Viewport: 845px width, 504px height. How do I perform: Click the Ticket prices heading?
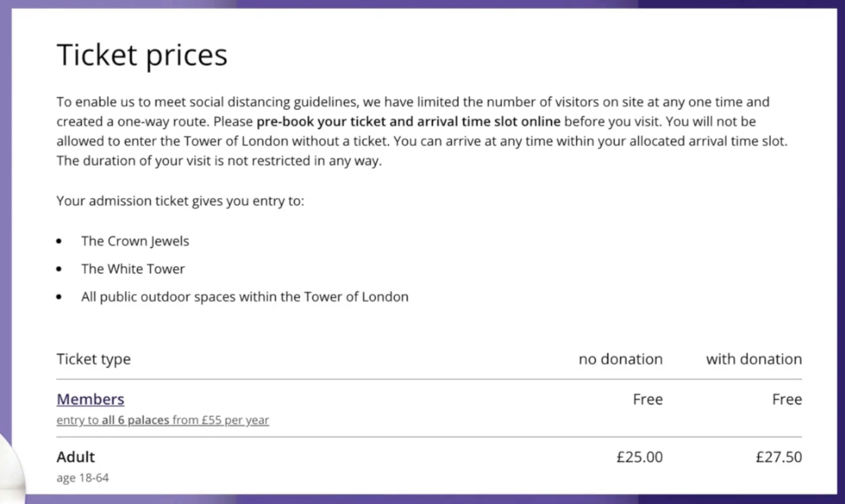[142, 55]
